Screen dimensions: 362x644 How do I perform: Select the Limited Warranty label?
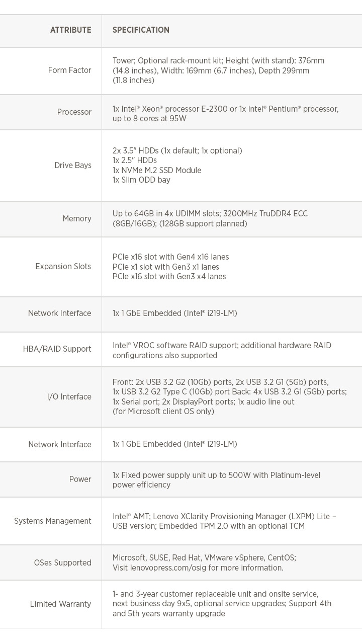61,604
